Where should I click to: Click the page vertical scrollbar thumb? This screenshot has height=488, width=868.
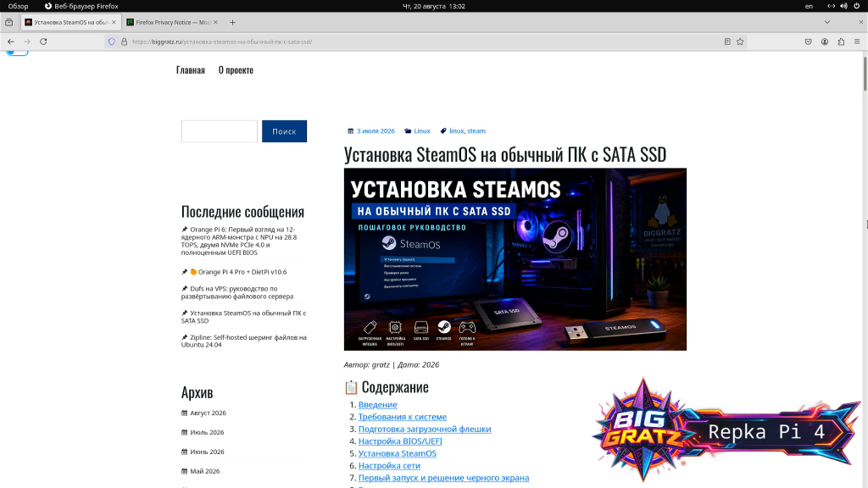pyautogui.click(x=865, y=72)
